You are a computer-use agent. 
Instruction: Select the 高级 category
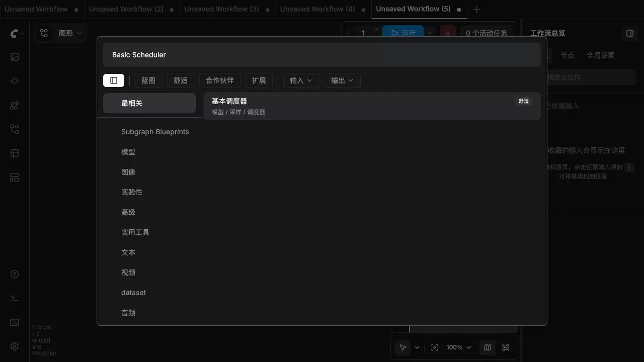(x=149, y=212)
